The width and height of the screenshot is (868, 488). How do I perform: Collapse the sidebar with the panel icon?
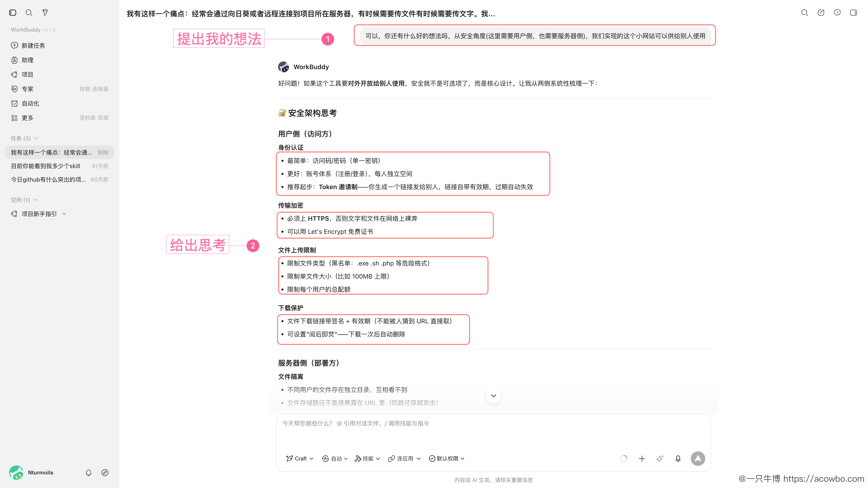(x=13, y=13)
